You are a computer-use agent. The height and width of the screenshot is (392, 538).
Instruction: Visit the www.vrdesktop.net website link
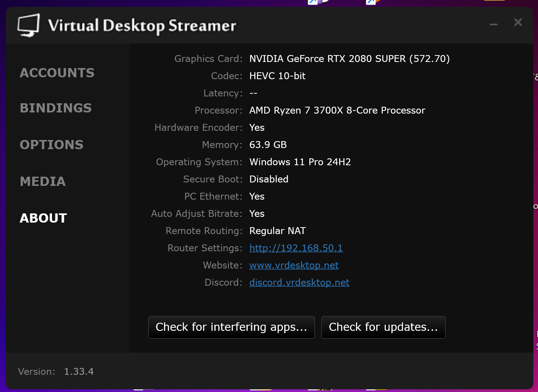[294, 265]
